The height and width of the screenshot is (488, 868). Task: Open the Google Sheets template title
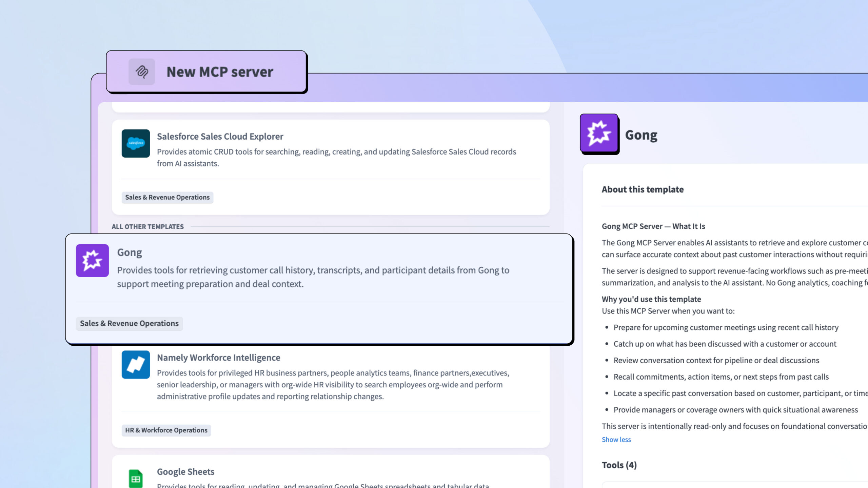click(185, 472)
